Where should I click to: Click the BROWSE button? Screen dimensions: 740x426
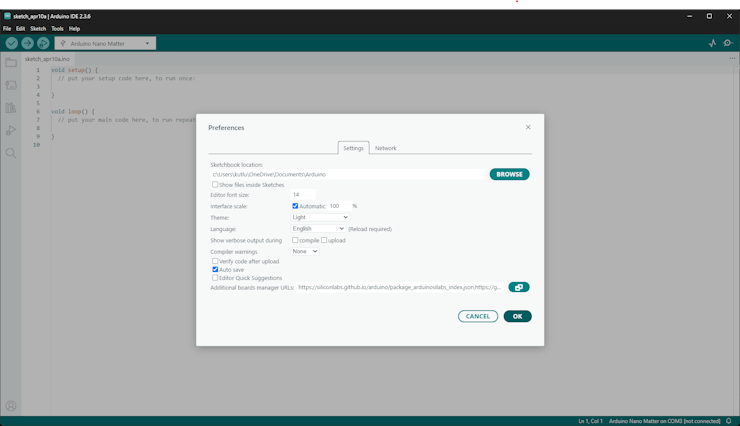tap(509, 174)
